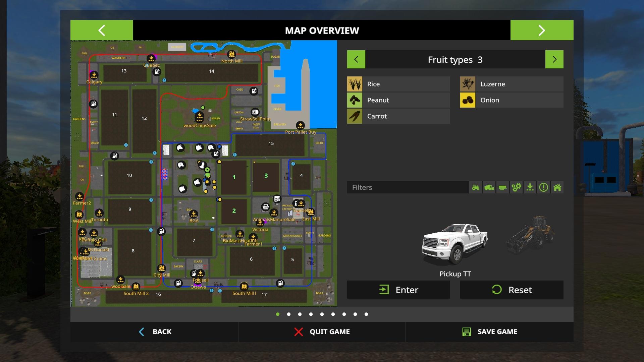Go to previous category with left chevron
This screenshot has height=362, width=644.
356,59
